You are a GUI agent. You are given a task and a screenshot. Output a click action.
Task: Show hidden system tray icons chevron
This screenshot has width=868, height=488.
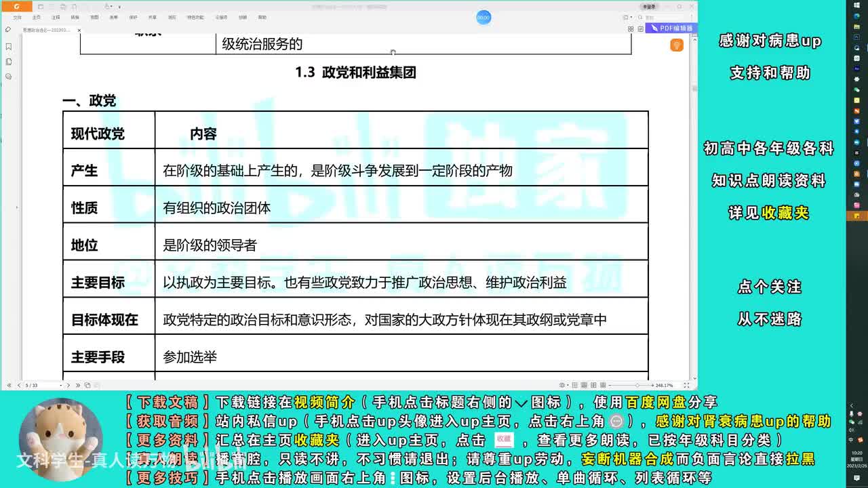point(851,405)
